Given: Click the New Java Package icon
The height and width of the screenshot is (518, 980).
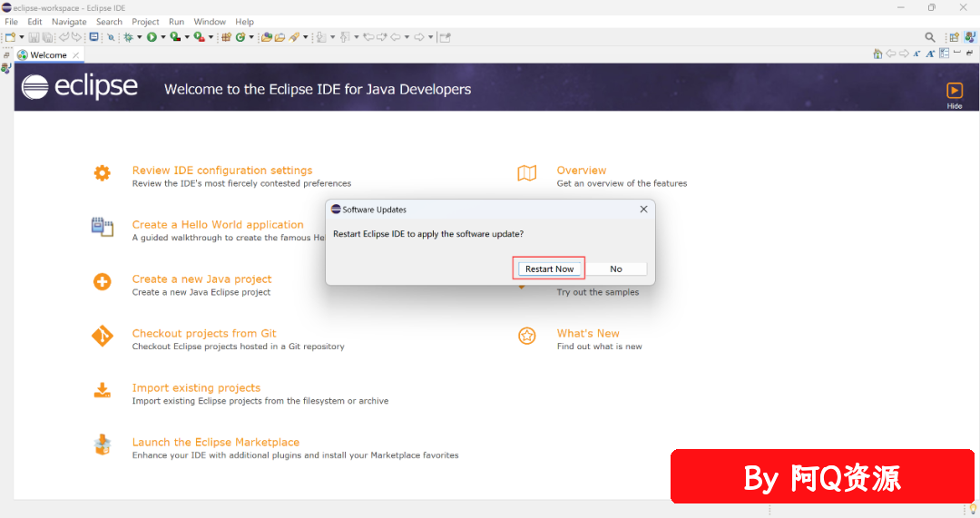Looking at the screenshot, I should (226, 37).
